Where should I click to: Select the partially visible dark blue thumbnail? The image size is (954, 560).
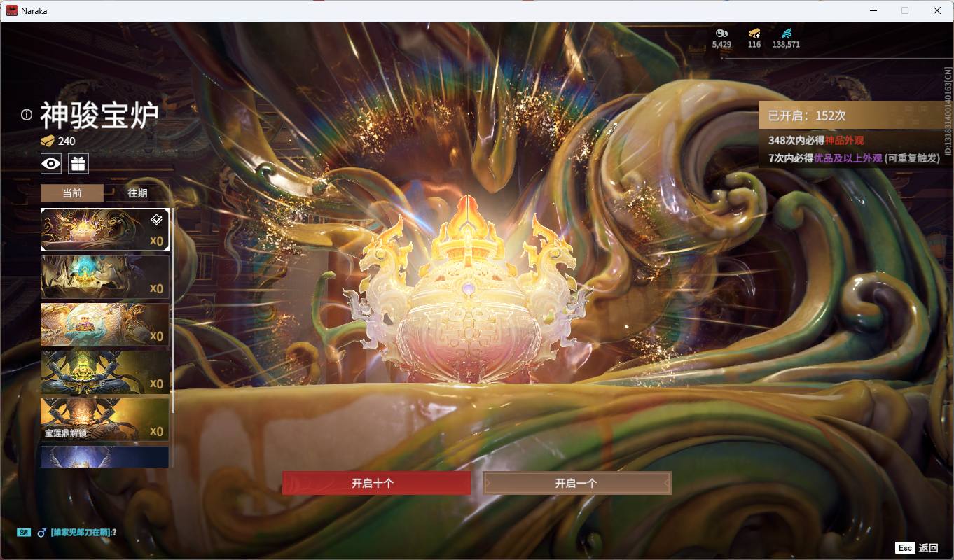tap(105, 456)
